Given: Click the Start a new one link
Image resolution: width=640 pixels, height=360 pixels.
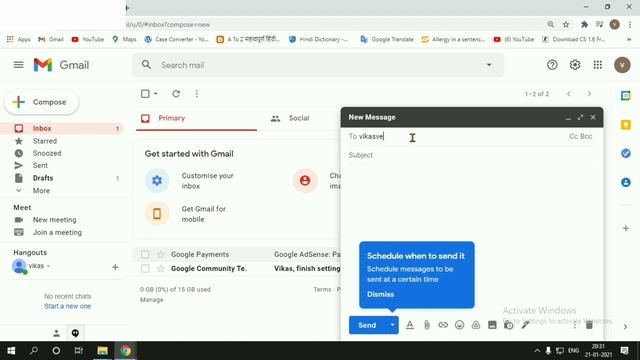Looking at the screenshot, I should coord(67,306).
